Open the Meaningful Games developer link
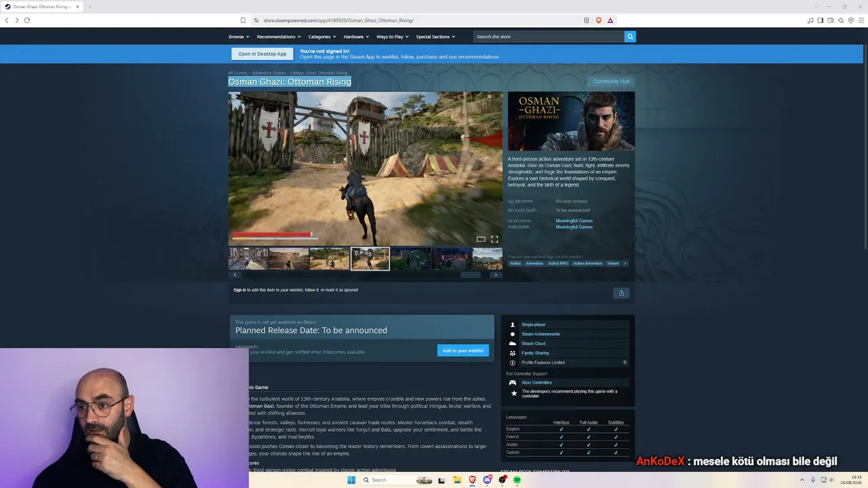The height and width of the screenshot is (488, 868). click(574, 221)
